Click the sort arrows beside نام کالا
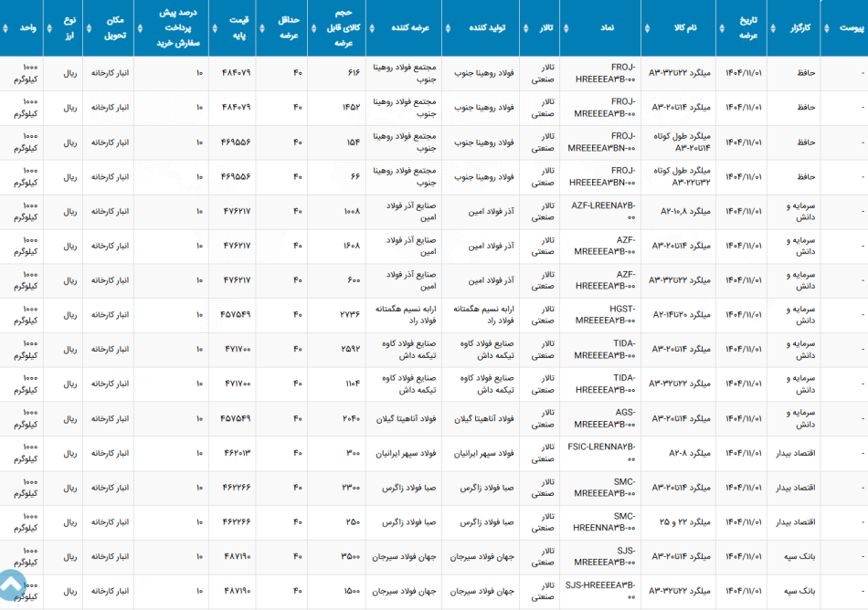The width and height of the screenshot is (868, 610). (647, 28)
